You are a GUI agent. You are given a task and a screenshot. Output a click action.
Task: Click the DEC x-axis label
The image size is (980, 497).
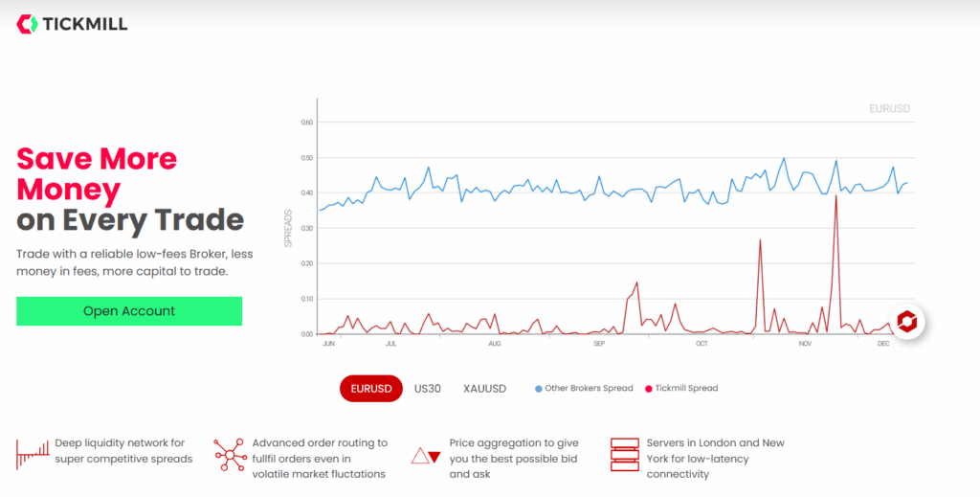pos(883,344)
